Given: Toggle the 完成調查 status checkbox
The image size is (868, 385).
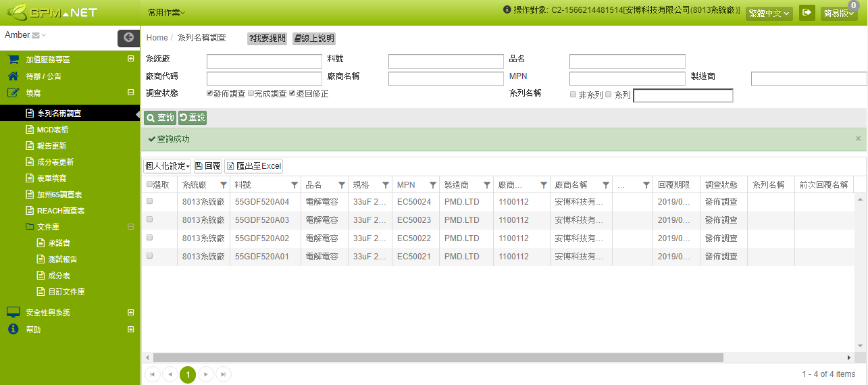Looking at the screenshot, I should (251, 93).
